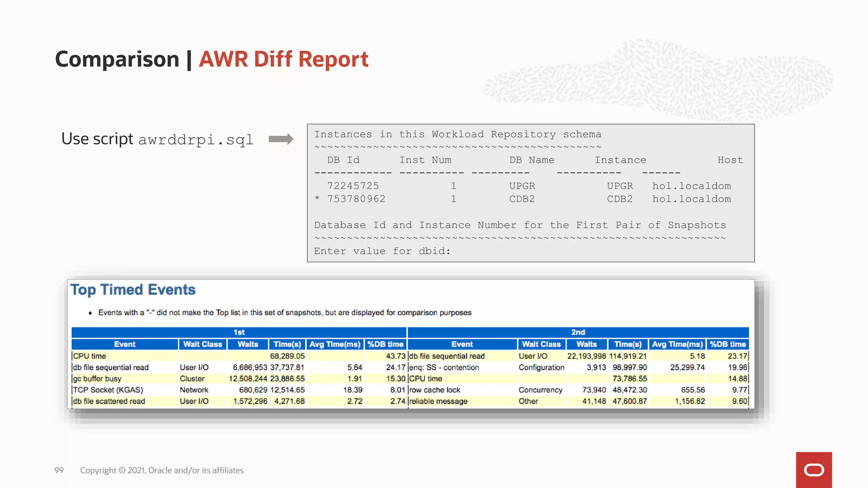
Task: Click 'enq: SS - contention' event
Action: pos(444,368)
